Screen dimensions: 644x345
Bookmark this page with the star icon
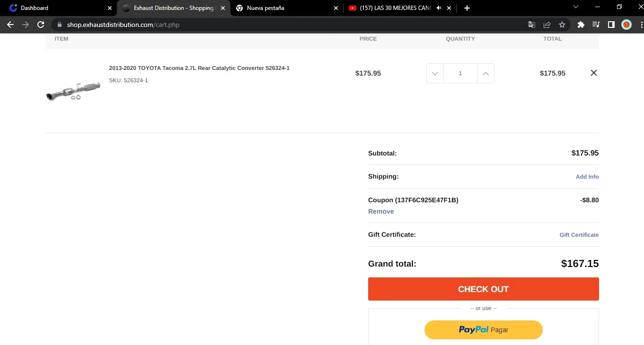point(562,25)
